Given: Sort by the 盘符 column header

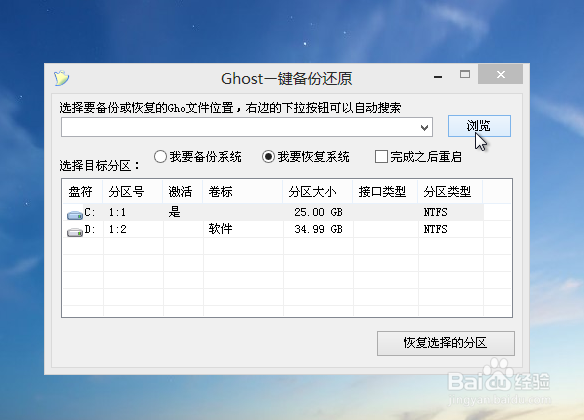Looking at the screenshot, I should 82,192.
